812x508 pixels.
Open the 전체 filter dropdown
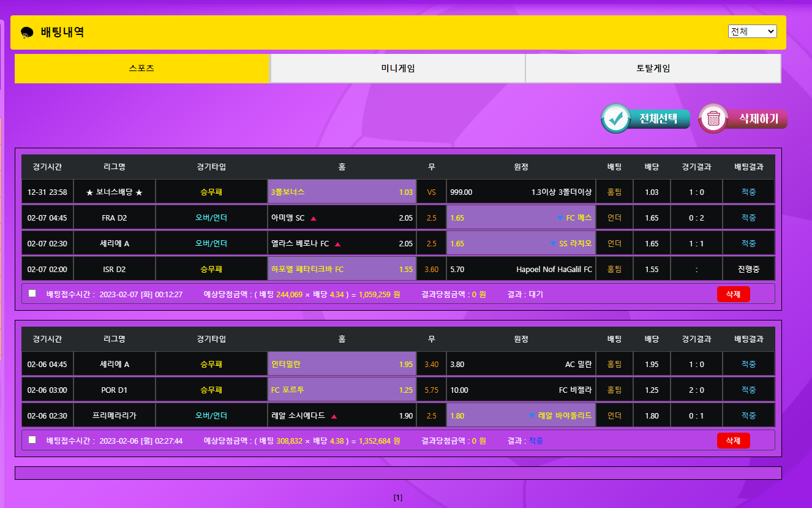(x=752, y=31)
